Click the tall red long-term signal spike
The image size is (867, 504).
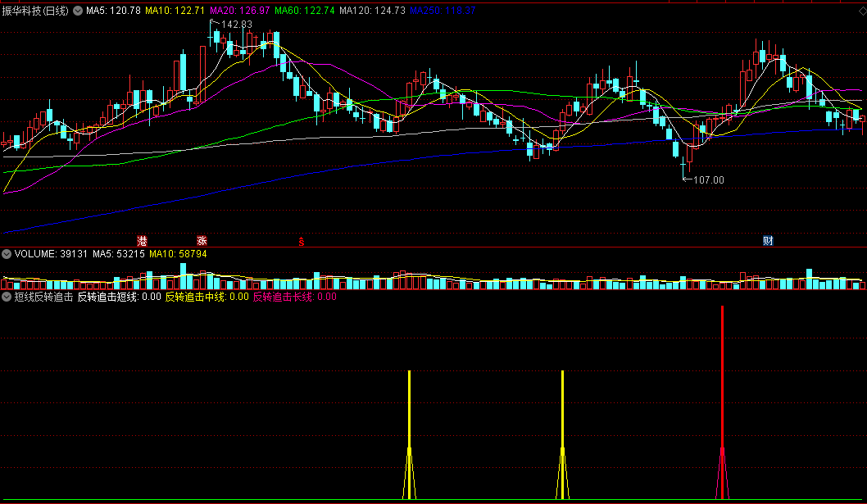pos(722,402)
